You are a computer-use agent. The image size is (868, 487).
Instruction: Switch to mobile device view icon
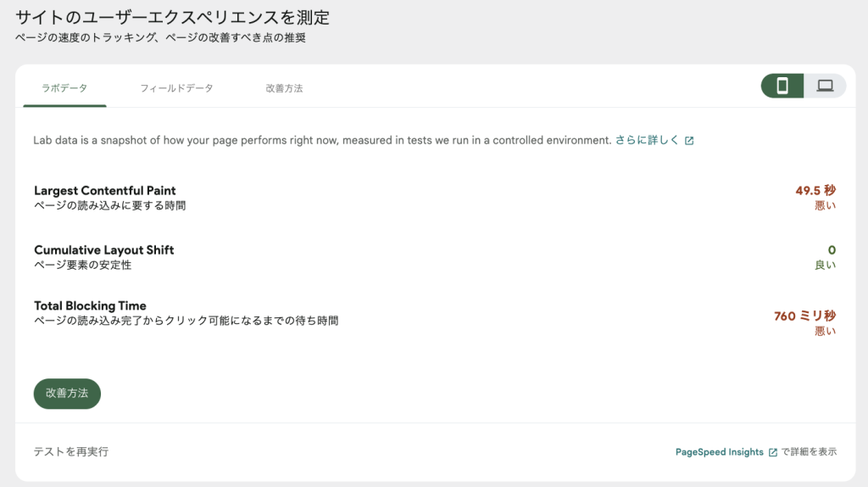782,86
